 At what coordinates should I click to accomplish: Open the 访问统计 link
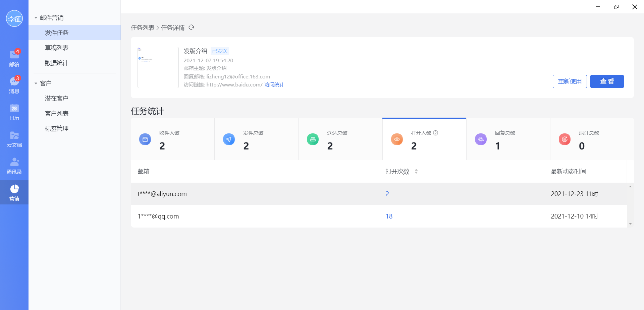274,85
